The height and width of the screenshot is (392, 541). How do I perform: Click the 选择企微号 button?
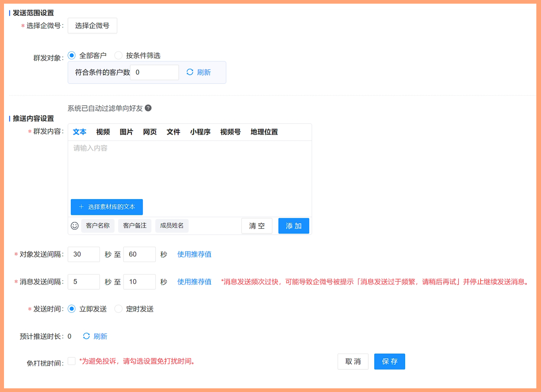click(92, 26)
